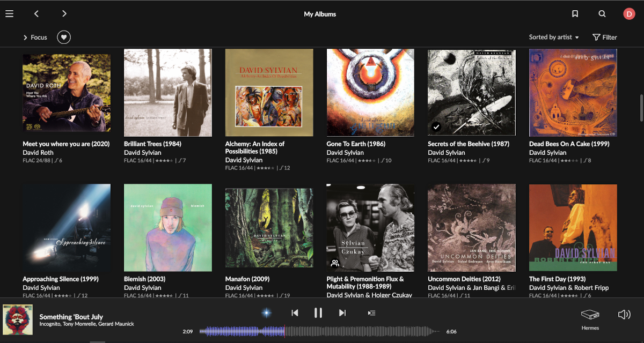Toggle the selection checkmark on Secrets of the Beehive
The width and height of the screenshot is (644, 343).
point(436,127)
